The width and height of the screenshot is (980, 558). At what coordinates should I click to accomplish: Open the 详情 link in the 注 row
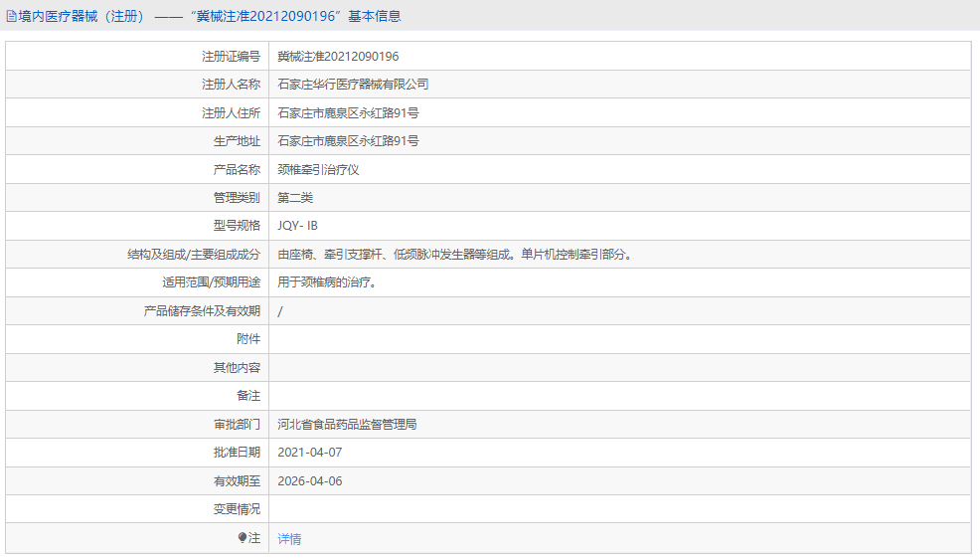click(289, 539)
